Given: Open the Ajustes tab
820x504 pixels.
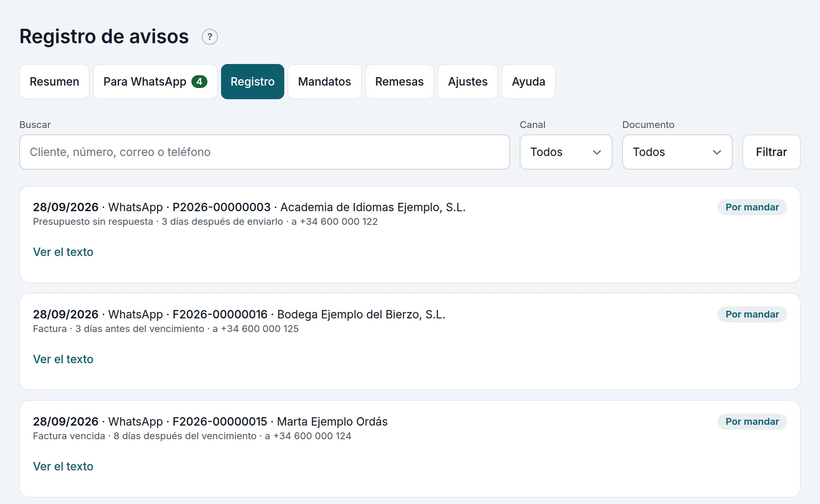Looking at the screenshot, I should point(468,82).
